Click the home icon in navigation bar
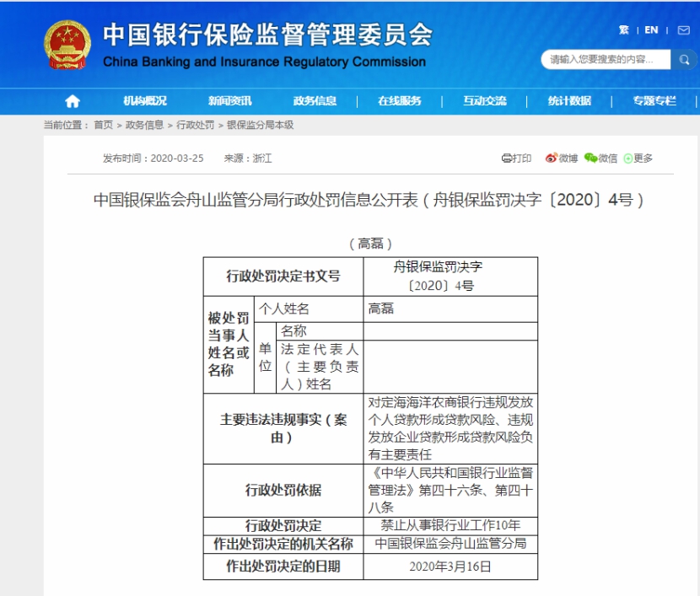This screenshot has height=596, width=700. [x=73, y=101]
